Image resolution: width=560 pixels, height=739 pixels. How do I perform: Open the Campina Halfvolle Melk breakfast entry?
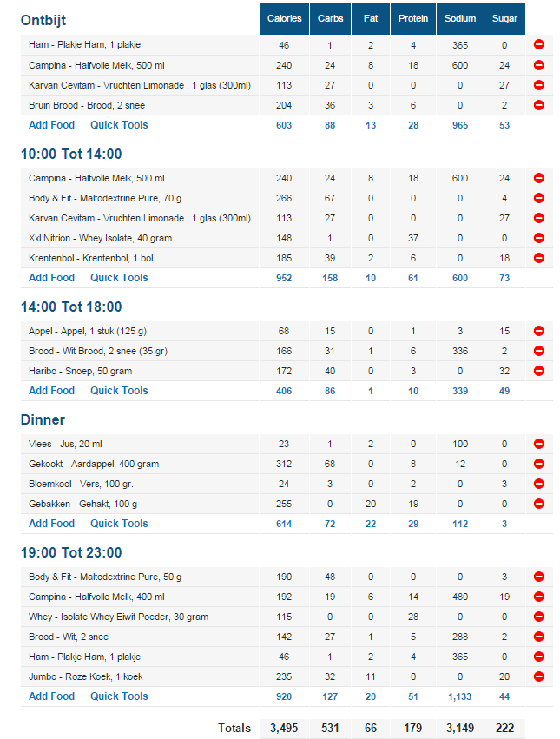pos(96,65)
